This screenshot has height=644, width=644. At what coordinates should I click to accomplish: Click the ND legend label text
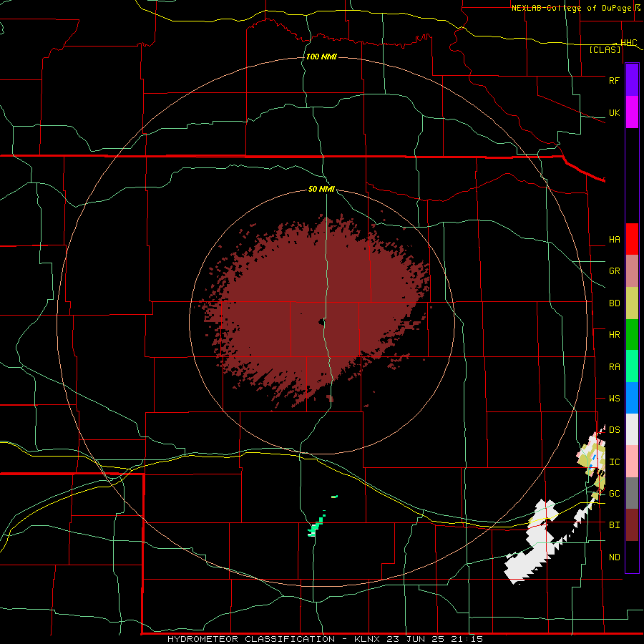click(x=614, y=557)
